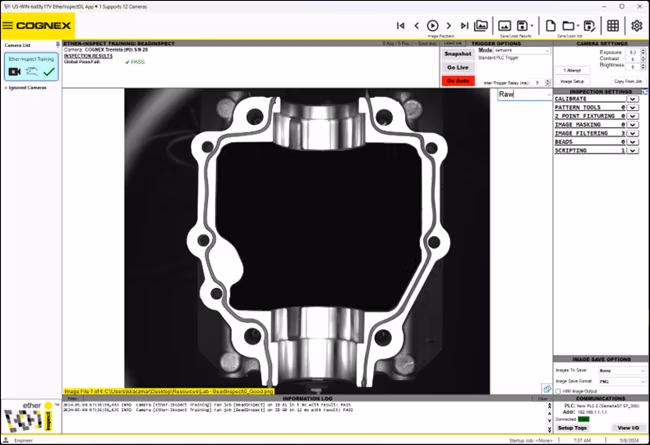This screenshot has width=650, height=445.
Task: Step to previous image
Action: tap(417, 26)
